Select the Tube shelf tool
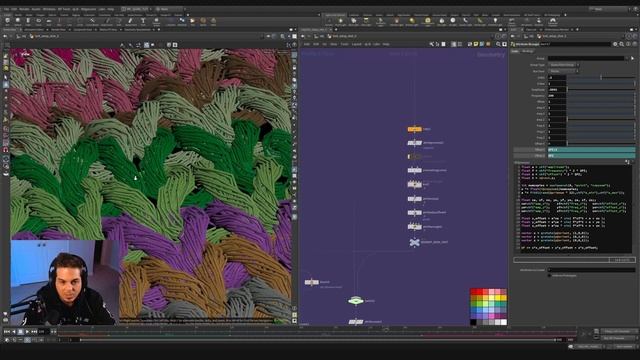 pyautogui.click(x=28, y=21)
